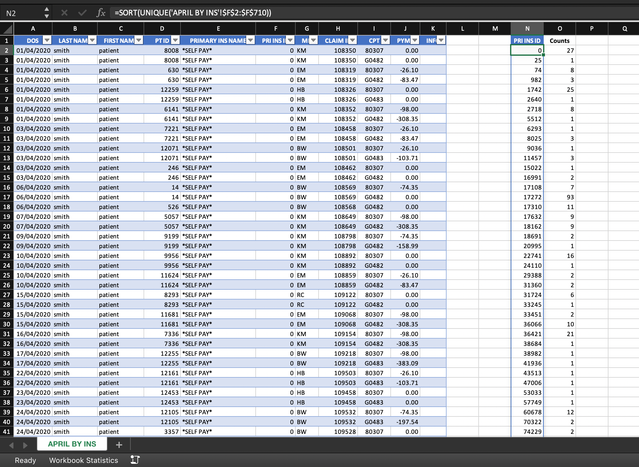Click the accessibility icon in status bar
This screenshot has width=639, height=467.
coord(135,460)
